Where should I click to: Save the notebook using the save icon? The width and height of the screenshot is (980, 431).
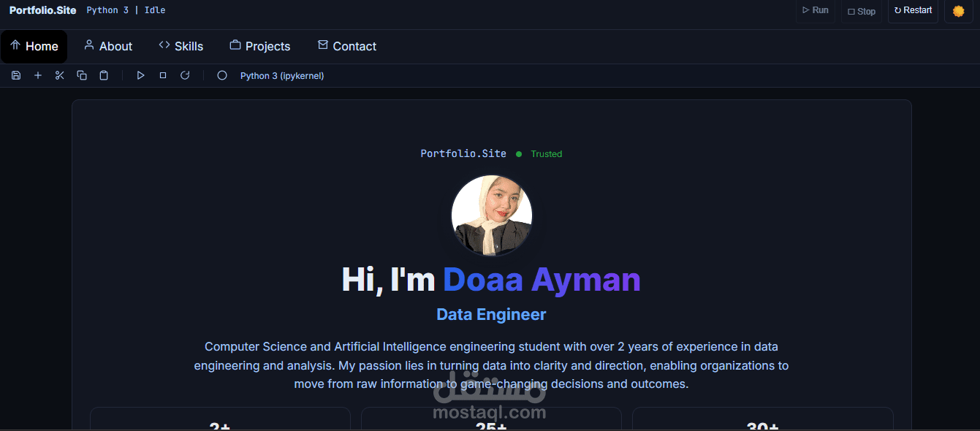pos(15,75)
